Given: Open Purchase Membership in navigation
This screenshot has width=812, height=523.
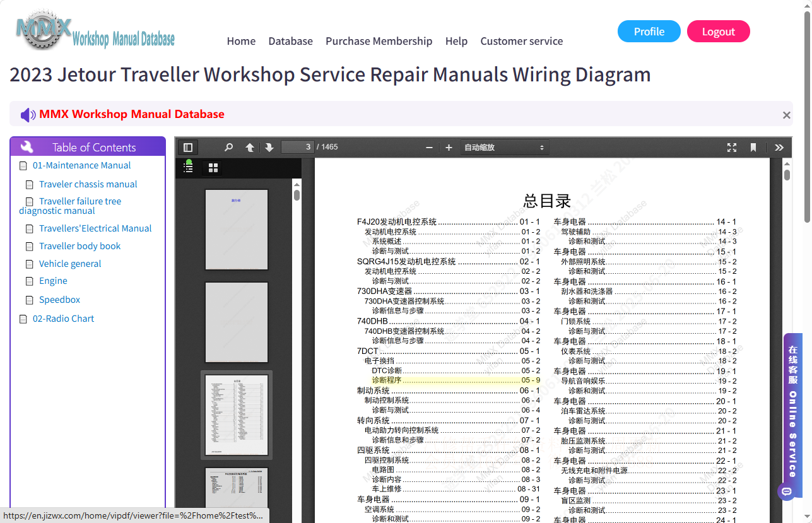Looking at the screenshot, I should pos(379,41).
